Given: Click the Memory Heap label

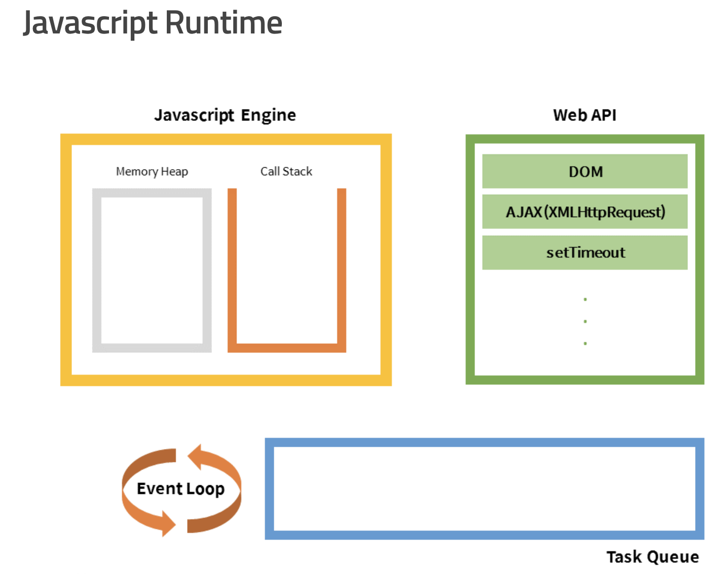Looking at the screenshot, I should point(152,171).
